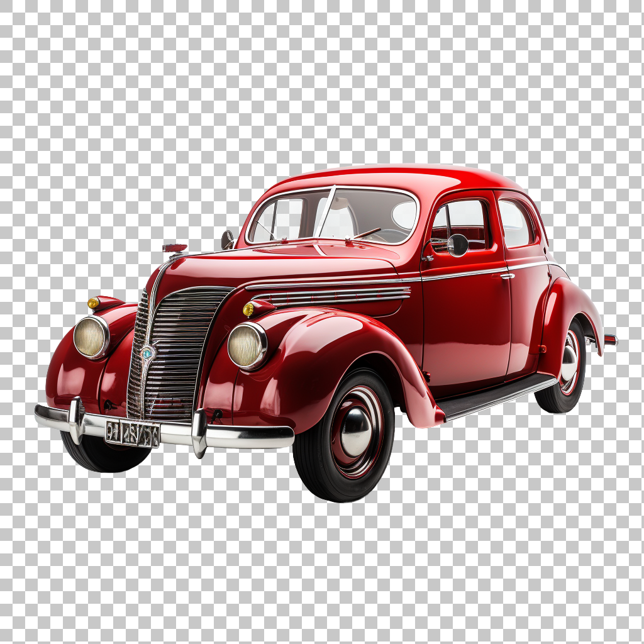Click the running board under the doors
The width and height of the screenshot is (644, 644).
click(x=498, y=397)
